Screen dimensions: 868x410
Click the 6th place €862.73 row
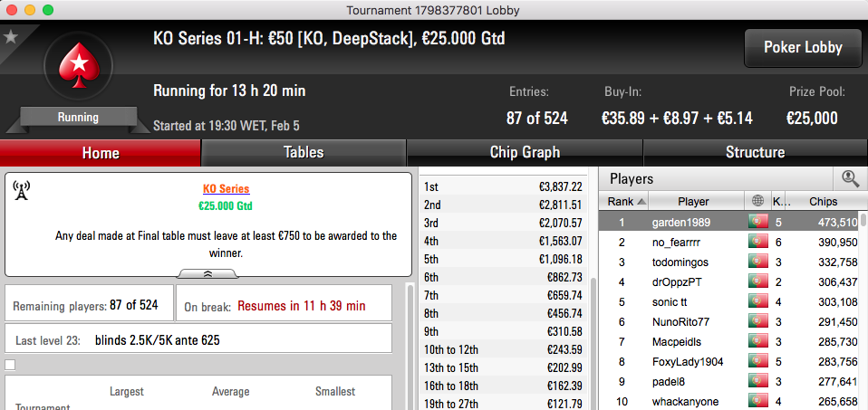click(x=503, y=277)
